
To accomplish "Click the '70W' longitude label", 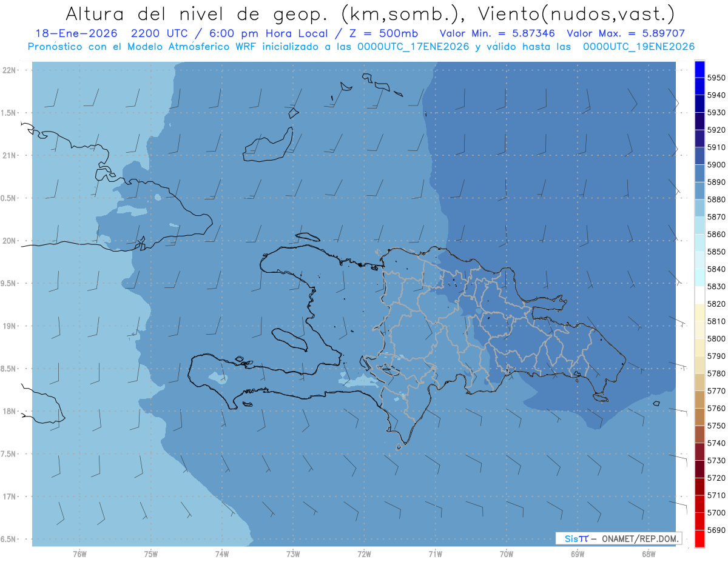I will (507, 554).
